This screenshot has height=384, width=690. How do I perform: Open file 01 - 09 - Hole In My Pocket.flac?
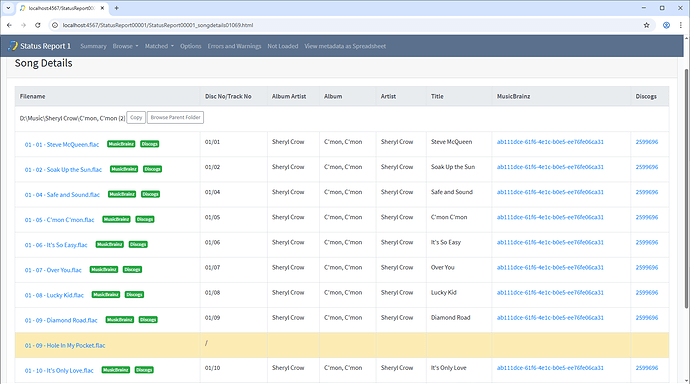click(x=65, y=346)
